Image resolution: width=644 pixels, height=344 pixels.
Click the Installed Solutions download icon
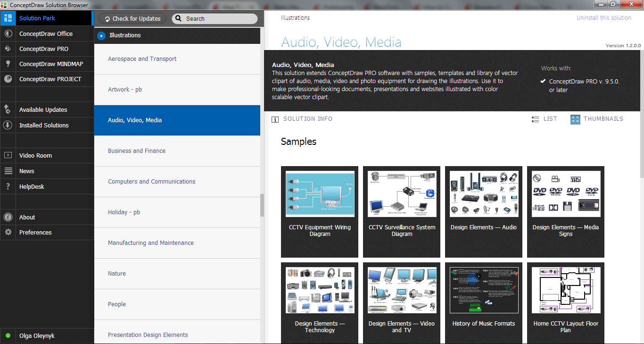(8, 126)
